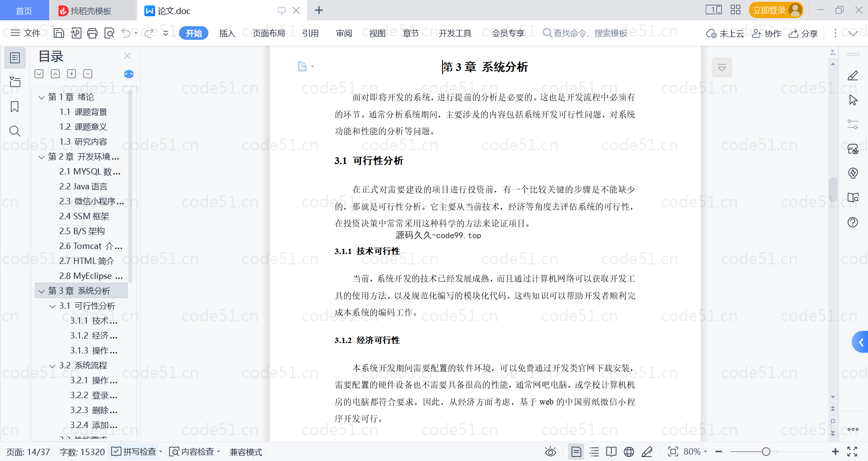868x461 pixels.
Task: Expand the ribbon chevron at top right
Action: point(853,33)
